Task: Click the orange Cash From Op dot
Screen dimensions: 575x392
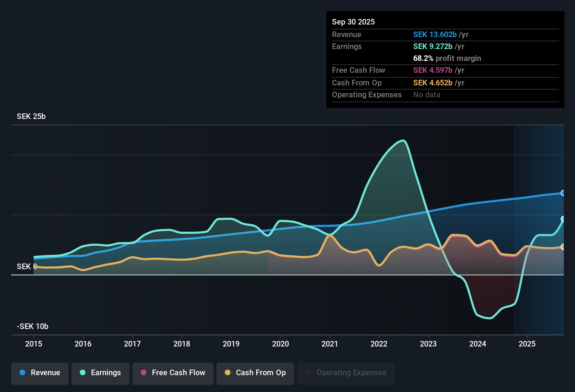Action: click(x=228, y=373)
